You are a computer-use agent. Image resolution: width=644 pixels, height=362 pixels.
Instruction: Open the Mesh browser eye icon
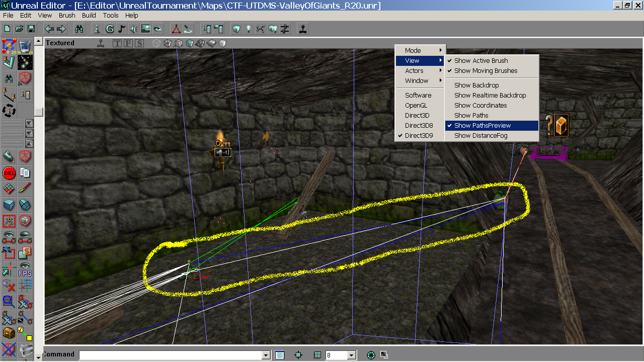point(158,29)
